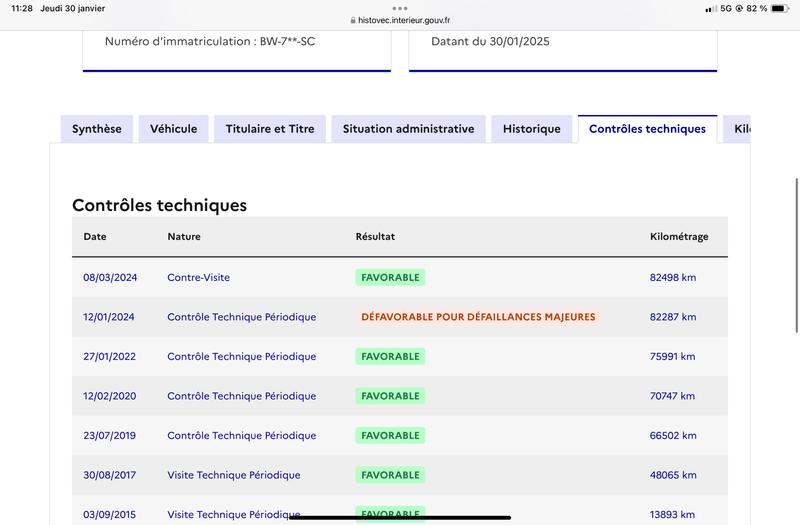The width and height of the screenshot is (800, 525).
Task: Click the 82287 km value
Action: coord(673,317)
